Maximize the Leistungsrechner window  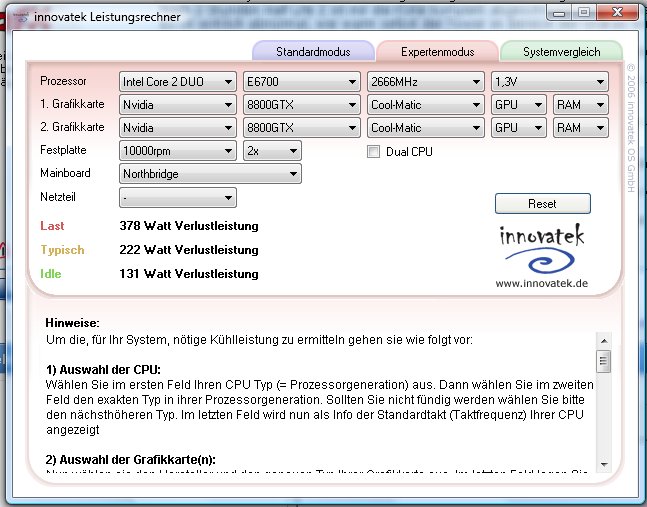coord(583,14)
